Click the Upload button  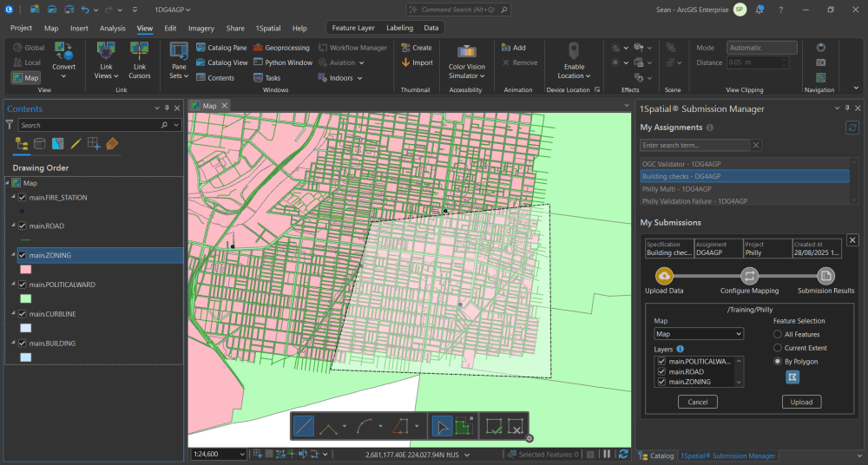click(x=801, y=402)
